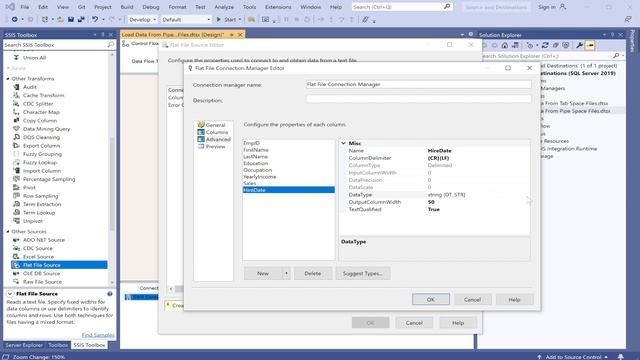The width and height of the screenshot is (640, 360).
Task: Click the Solution Explorer refresh icon
Action: [x=545, y=45]
